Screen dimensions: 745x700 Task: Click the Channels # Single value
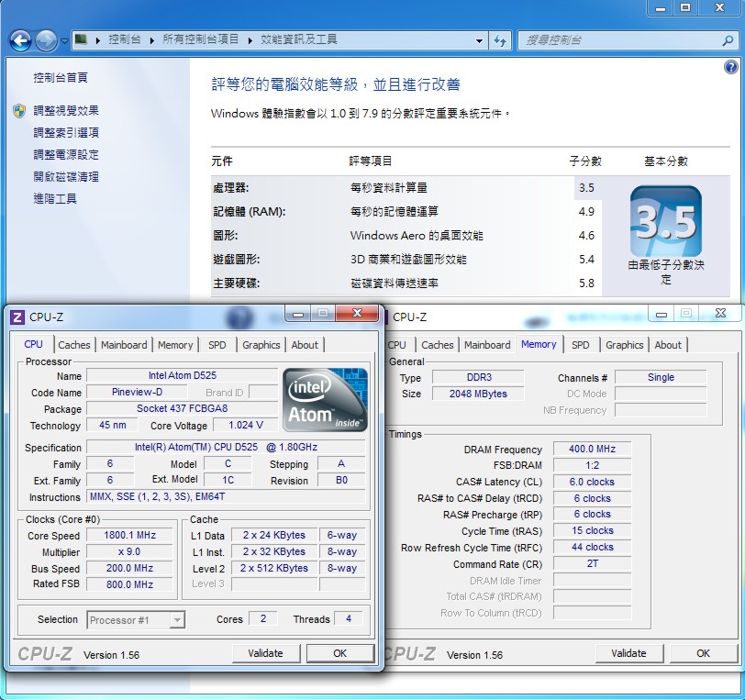[661, 377]
